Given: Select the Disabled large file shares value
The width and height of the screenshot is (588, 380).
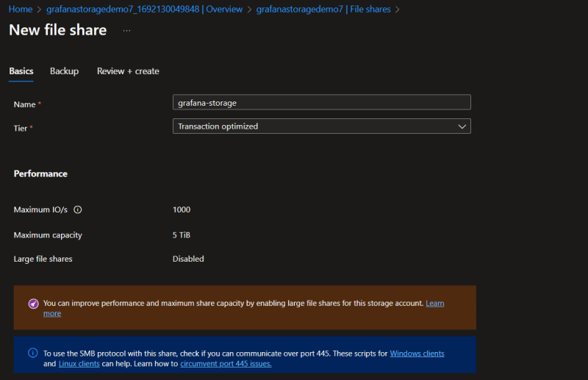Looking at the screenshot, I should [x=188, y=259].
